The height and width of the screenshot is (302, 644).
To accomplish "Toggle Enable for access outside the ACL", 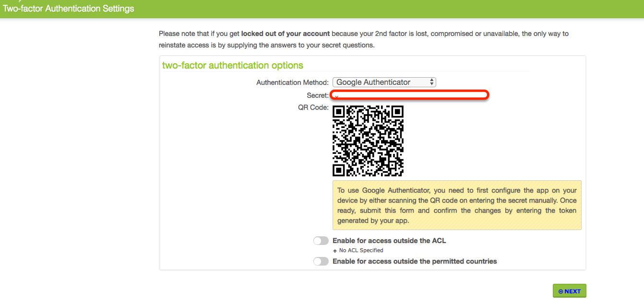I will 321,241.
